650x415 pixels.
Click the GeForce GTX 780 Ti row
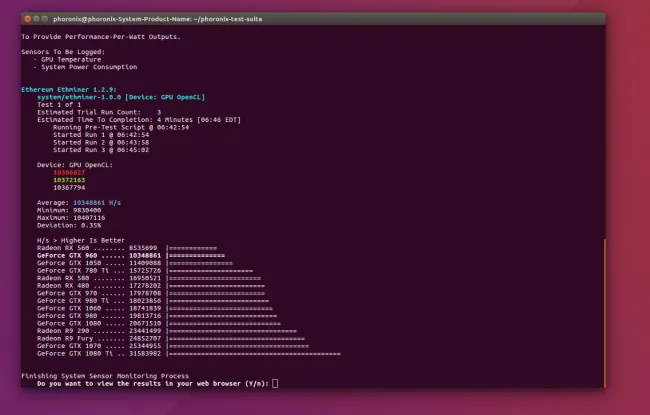(x=145, y=270)
